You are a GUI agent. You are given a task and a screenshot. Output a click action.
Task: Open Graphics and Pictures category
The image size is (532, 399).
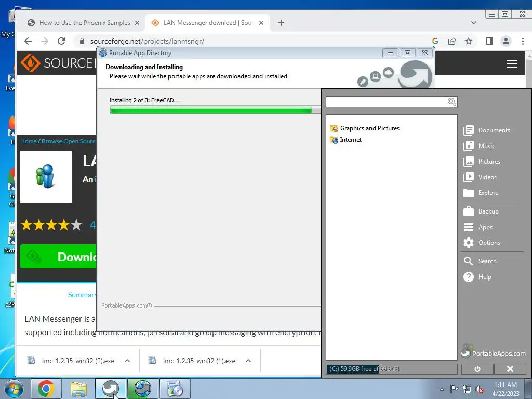point(365,128)
